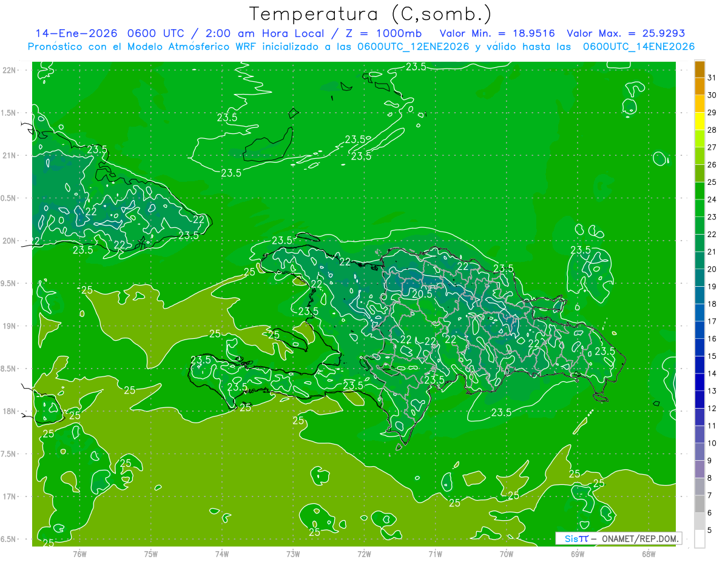
Task: Pick the purple legend color between 9 and 10
Action: [699, 452]
